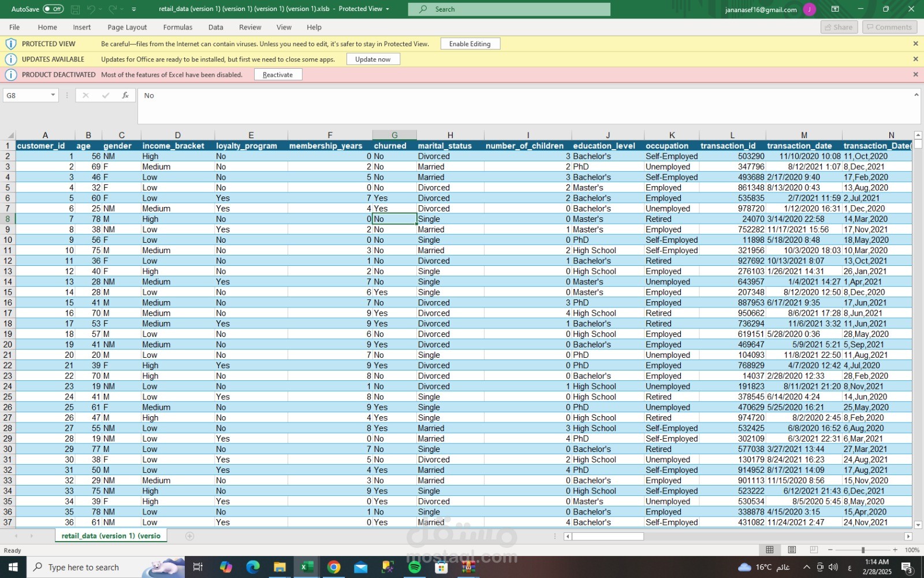The height and width of the screenshot is (578, 924).
Task: Click Update now to install Office updates
Action: coord(373,58)
